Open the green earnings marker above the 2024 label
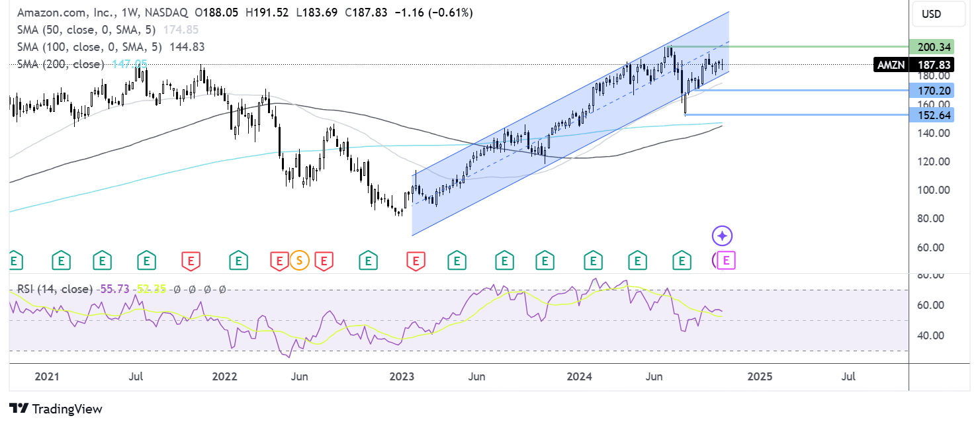Image resolution: width=980 pixels, height=426 pixels. click(x=594, y=260)
